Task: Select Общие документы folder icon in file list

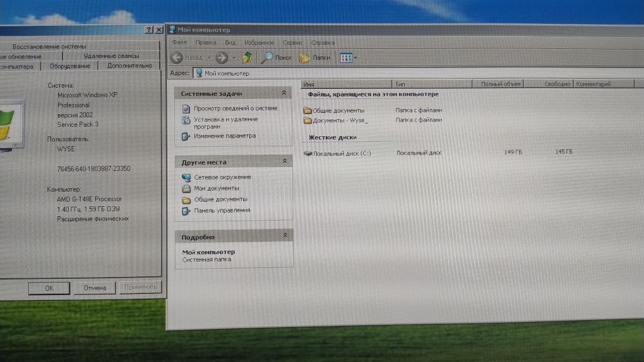Action: (307, 110)
